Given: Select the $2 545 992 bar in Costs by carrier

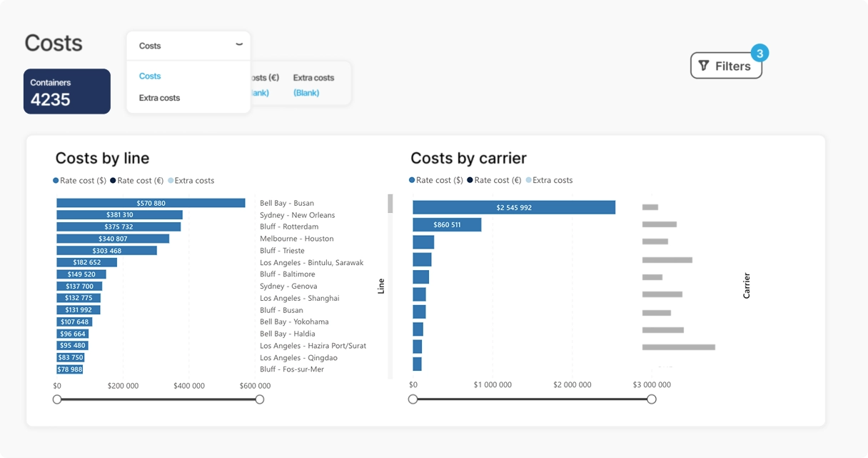Looking at the screenshot, I should coord(514,207).
